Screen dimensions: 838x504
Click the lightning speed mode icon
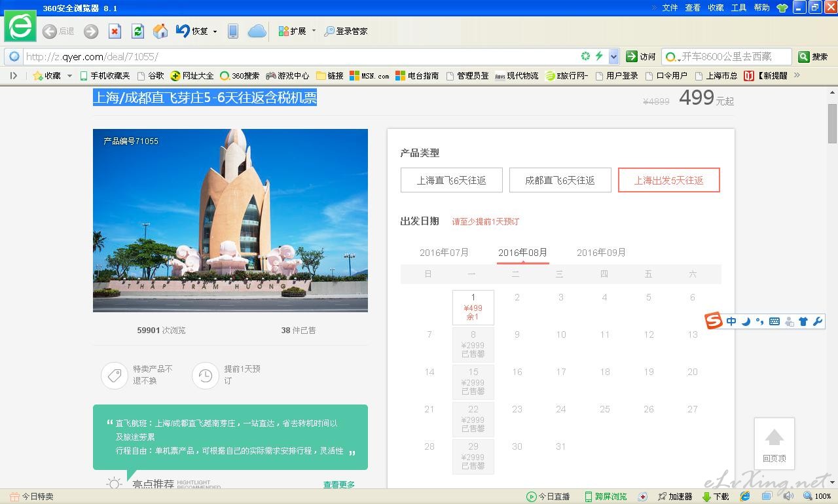pos(599,56)
